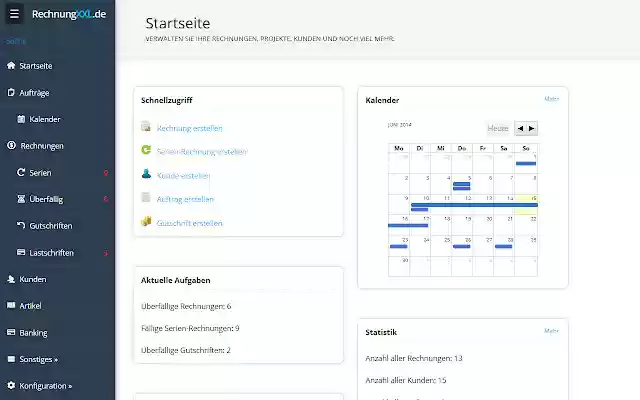Screen dimensions: 640x400
Task: Open Startseite in the sidebar
Action: [36, 66]
